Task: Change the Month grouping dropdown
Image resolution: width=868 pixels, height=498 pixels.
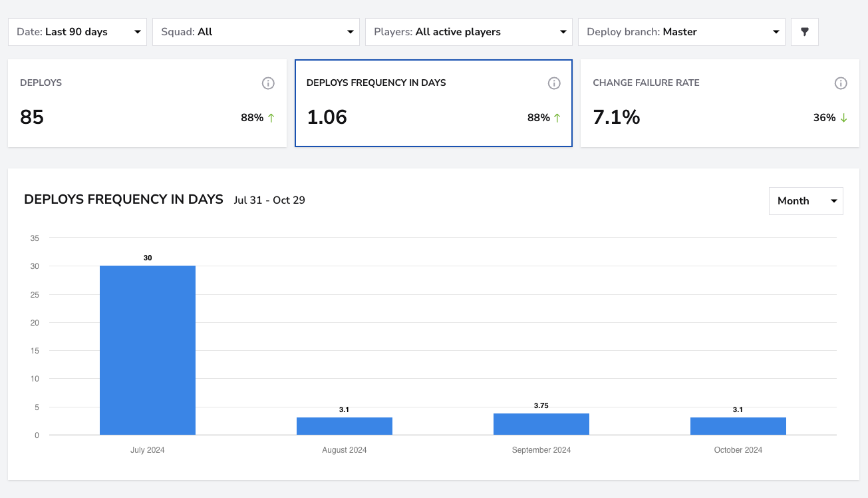Action: [x=806, y=201]
